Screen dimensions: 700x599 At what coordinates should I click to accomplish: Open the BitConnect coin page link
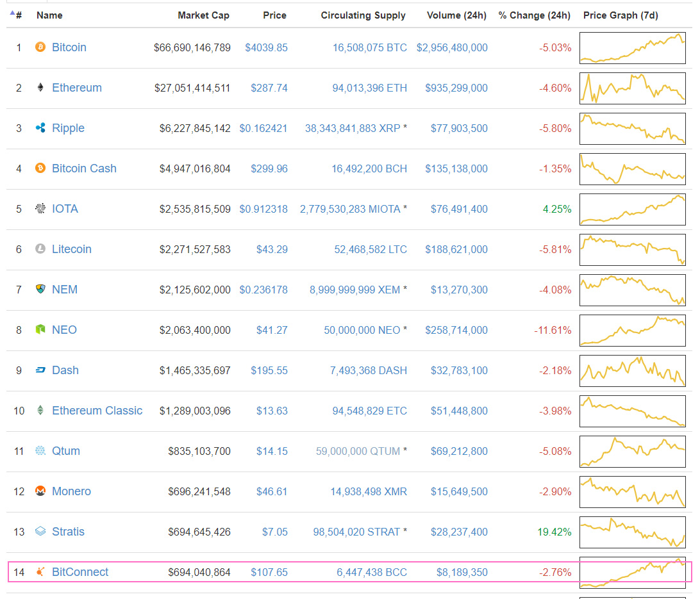point(80,572)
